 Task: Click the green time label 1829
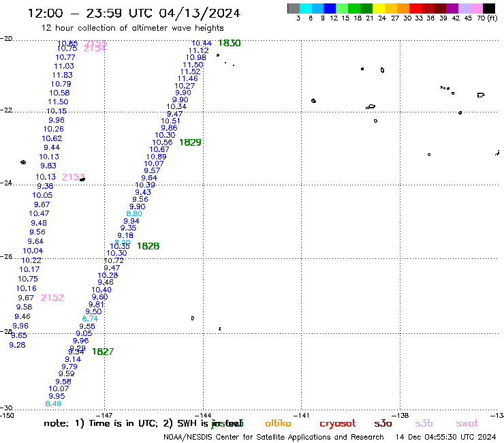tap(190, 142)
